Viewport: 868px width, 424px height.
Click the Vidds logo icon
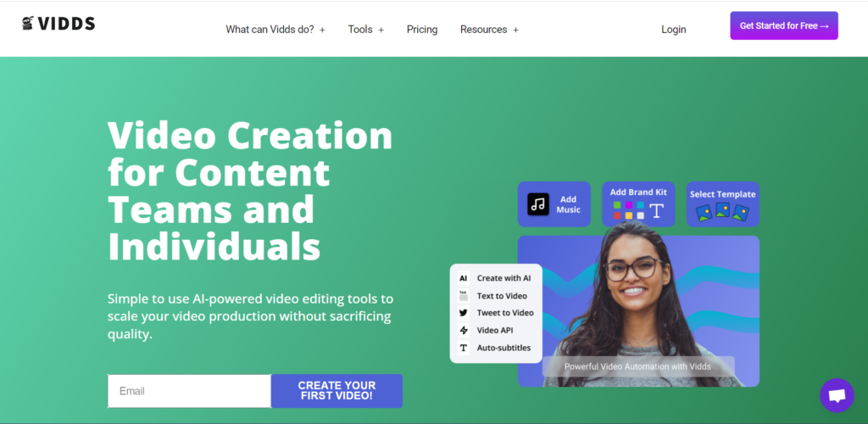pos(28,23)
